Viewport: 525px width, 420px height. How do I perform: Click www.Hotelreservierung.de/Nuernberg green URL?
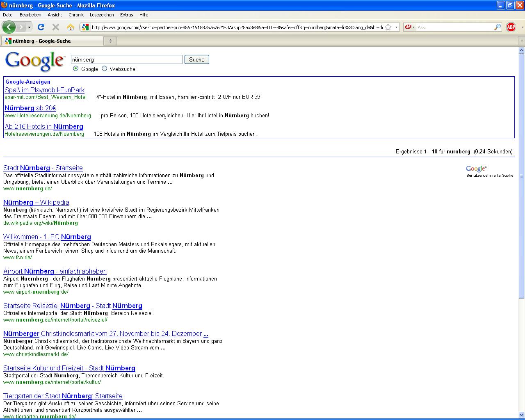point(48,116)
